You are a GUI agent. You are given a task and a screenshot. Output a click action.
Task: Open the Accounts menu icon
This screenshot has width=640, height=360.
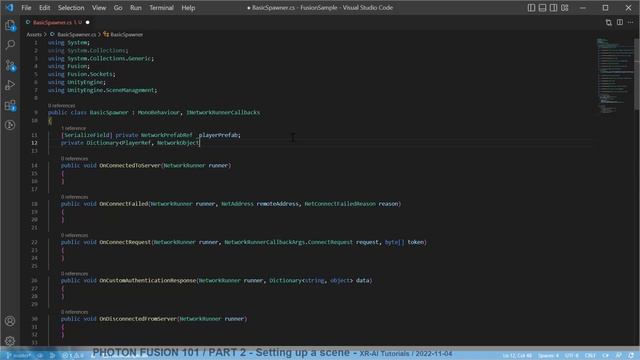(x=10, y=321)
